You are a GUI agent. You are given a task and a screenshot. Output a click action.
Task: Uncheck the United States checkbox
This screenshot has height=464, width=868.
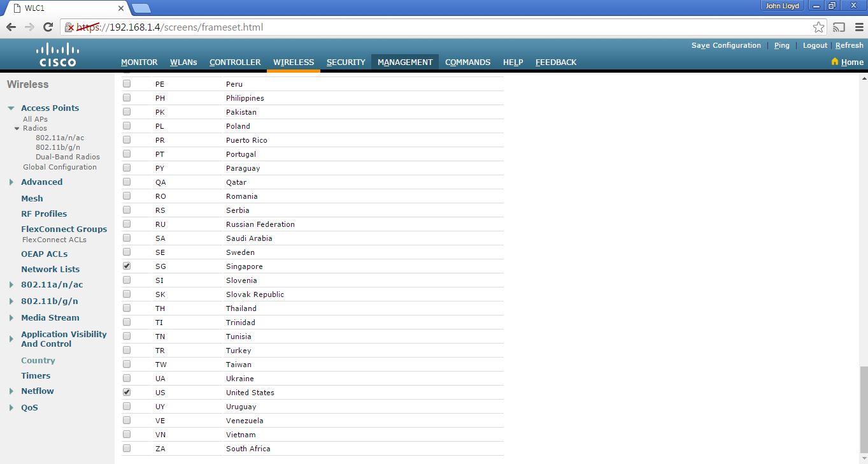pos(127,392)
